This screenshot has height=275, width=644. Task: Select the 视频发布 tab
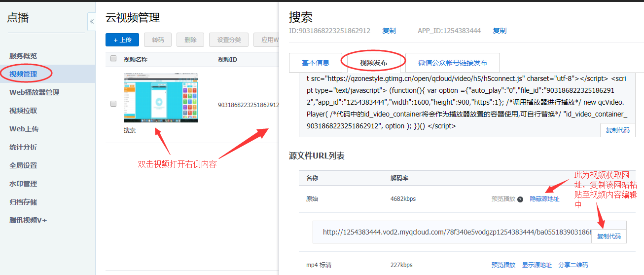(373, 63)
